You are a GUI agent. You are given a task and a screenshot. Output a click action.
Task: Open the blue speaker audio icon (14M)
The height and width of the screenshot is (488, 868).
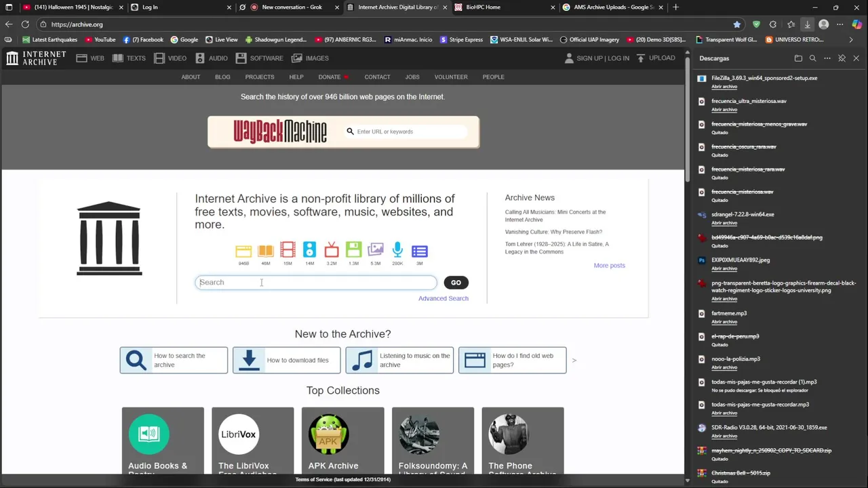[x=309, y=250]
